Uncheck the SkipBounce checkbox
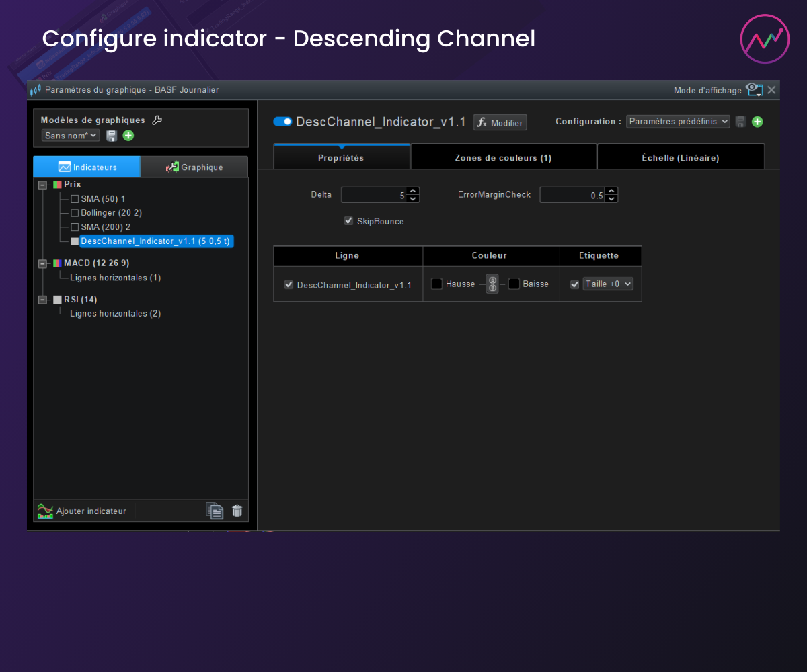This screenshot has height=672, width=807. point(348,221)
